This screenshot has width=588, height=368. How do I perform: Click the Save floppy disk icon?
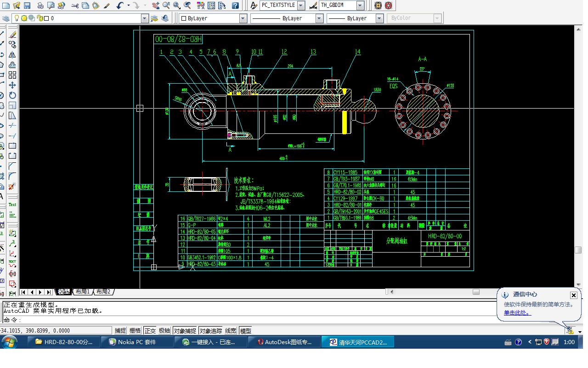(27, 6)
